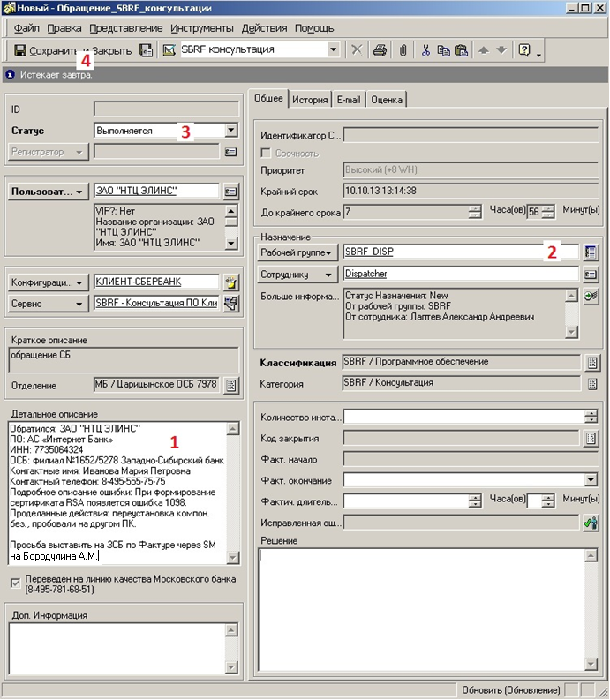The height and width of the screenshot is (700, 610).
Task: Click scroll down arrow in Решение area
Action: click(x=591, y=664)
